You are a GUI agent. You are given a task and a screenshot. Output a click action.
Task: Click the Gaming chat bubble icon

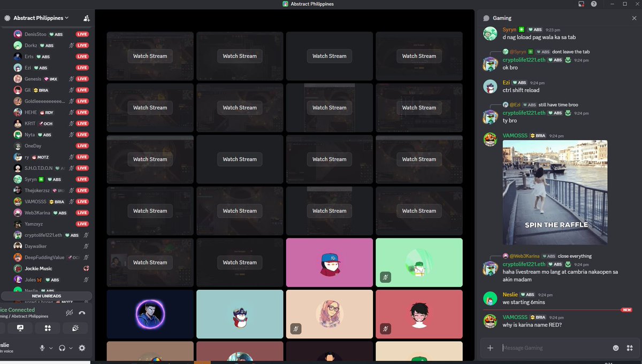pyautogui.click(x=486, y=18)
